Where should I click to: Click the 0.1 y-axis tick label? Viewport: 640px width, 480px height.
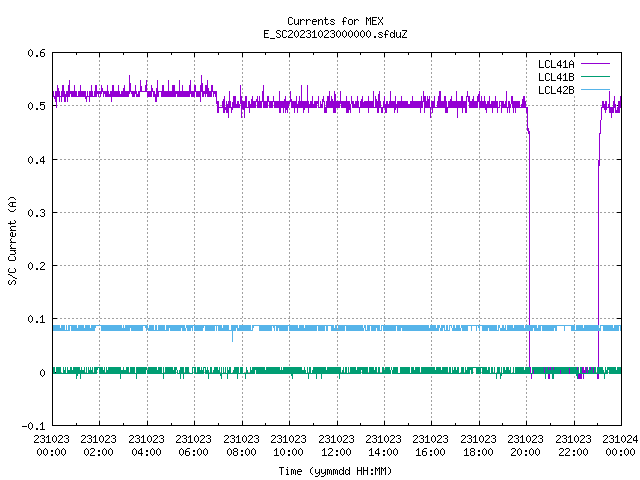36,319
